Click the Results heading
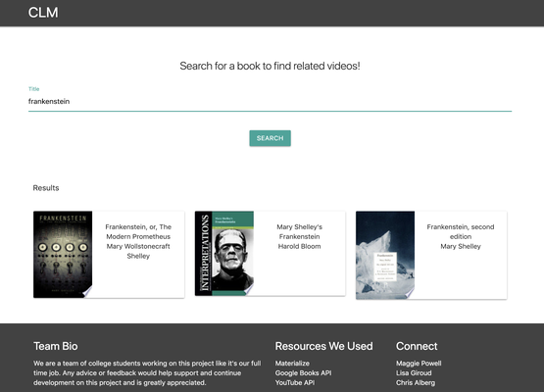Image resolution: width=544 pixels, height=392 pixels. [x=46, y=188]
